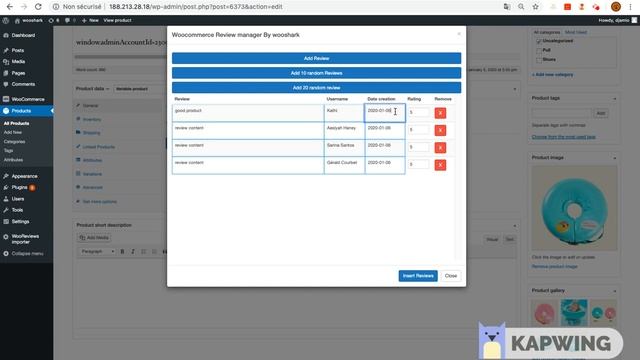
Task: Click the 'good product' review text field
Action: pyautogui.click(x=248, y=113)
